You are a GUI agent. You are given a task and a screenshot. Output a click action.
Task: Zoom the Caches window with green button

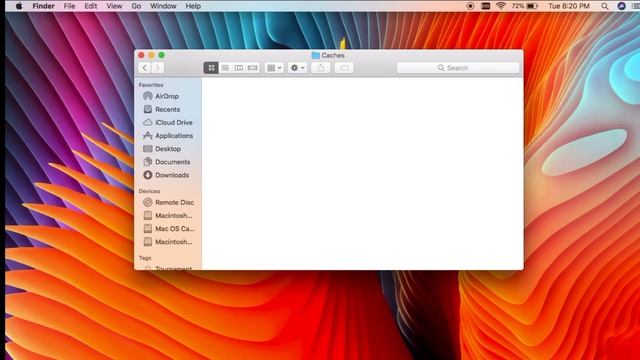point(162,55)
